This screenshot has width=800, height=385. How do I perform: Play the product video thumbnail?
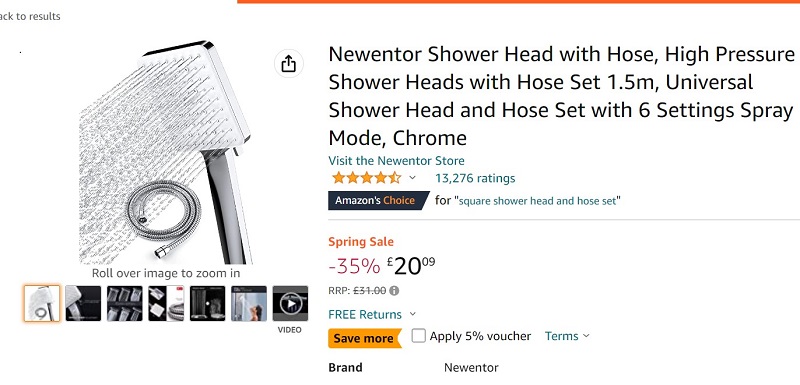pyautogui.click(x=290, y=303)
